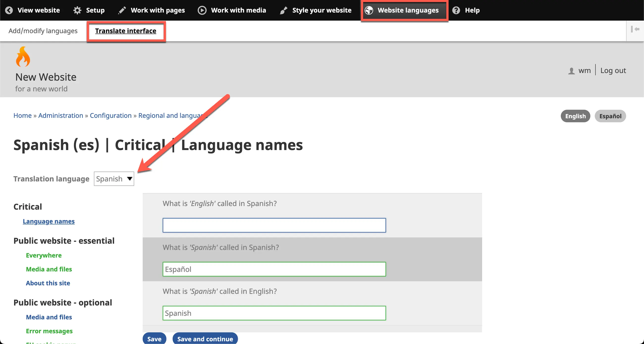Click the user silhouette icon next to wm

571,71
